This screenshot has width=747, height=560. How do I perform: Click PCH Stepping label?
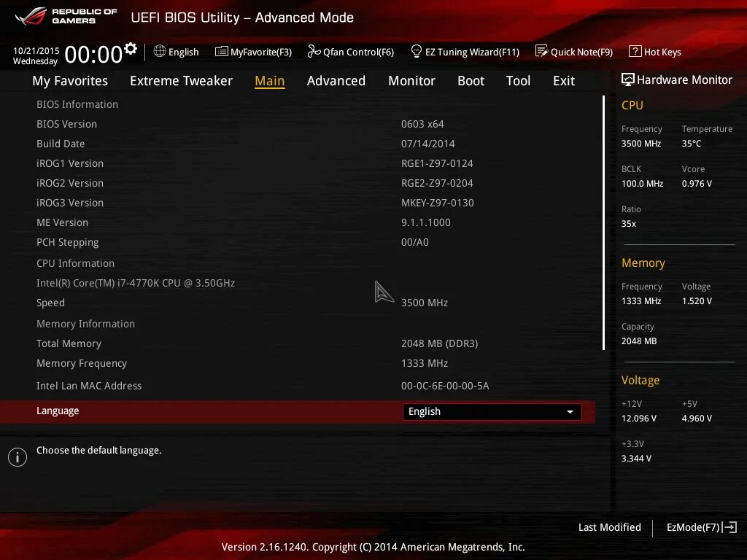pos(68,242)
